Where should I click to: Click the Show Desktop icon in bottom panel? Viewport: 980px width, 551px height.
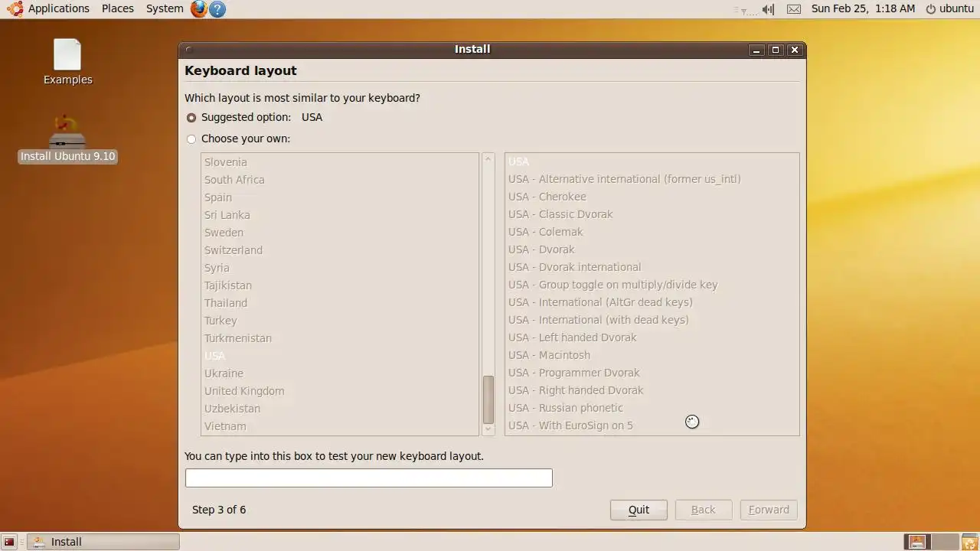click(9, 542)
